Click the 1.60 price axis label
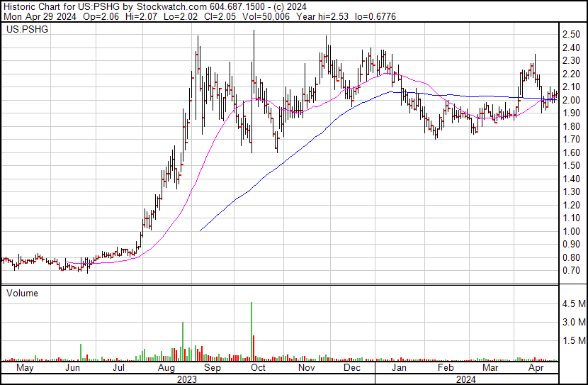Screen dimensions: 588x385 (571, 152)
